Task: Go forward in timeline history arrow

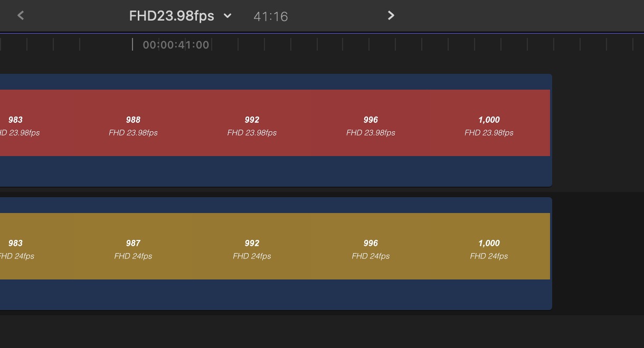Action: (x=391, y=15)
